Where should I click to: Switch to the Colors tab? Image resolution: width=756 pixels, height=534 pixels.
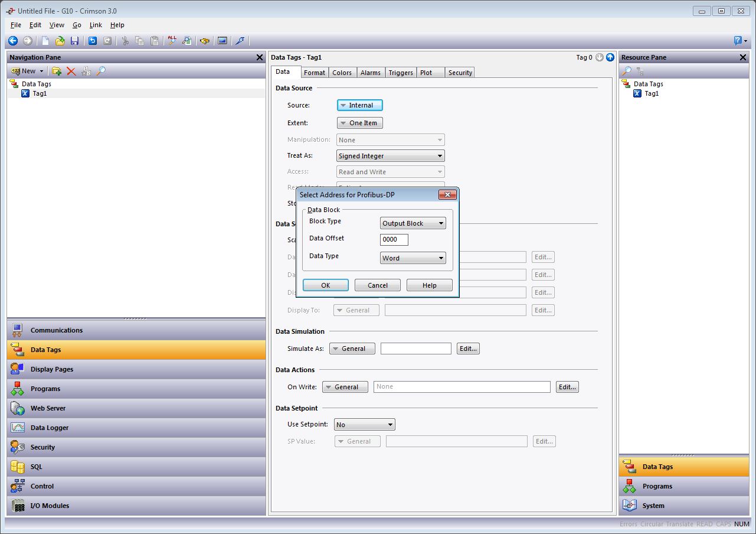[x=342, y=73]
